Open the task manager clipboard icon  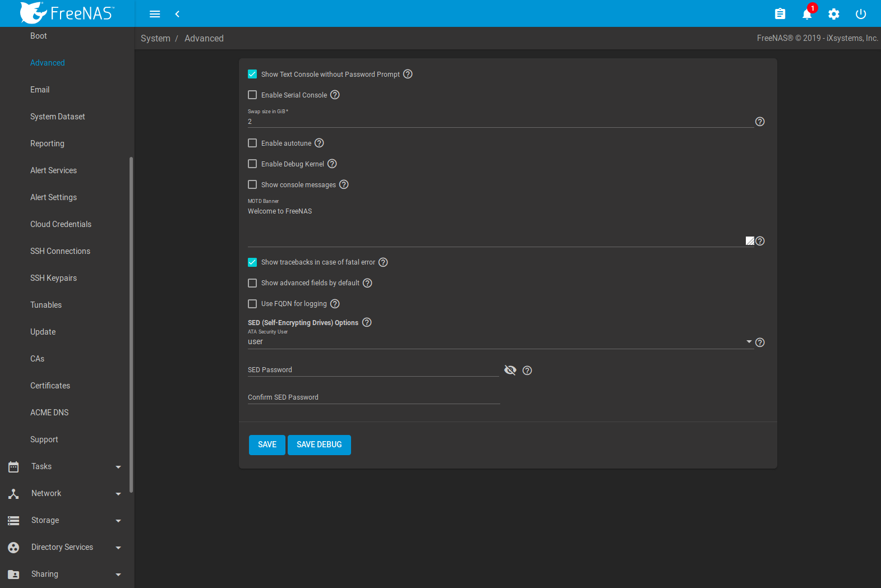(780, 14)
